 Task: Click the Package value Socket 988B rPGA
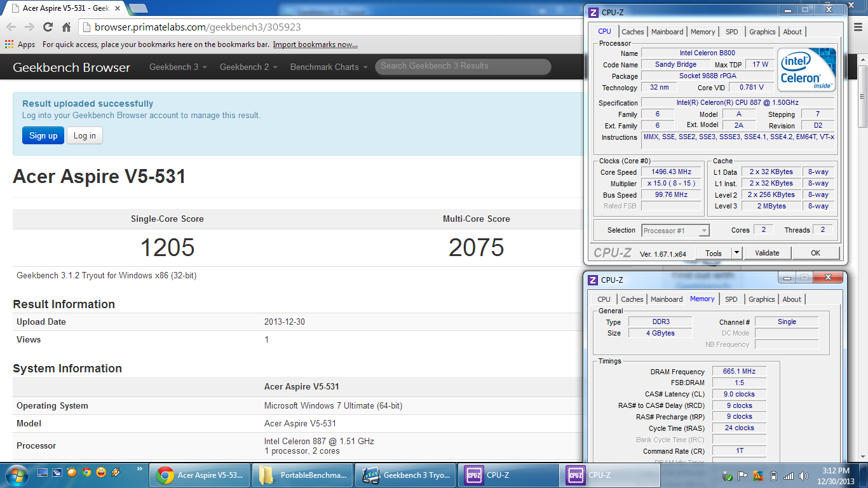tap(707, 76)
